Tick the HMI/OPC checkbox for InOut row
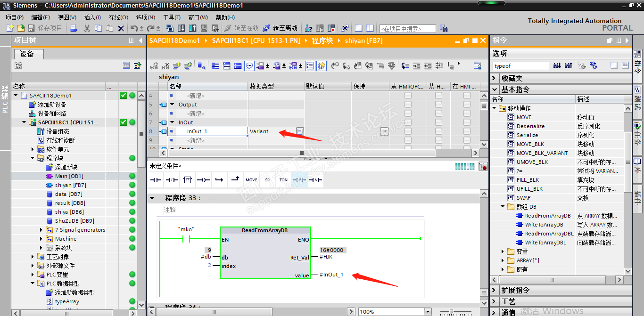This screenshot has width=644, height=316. [408, 122]
